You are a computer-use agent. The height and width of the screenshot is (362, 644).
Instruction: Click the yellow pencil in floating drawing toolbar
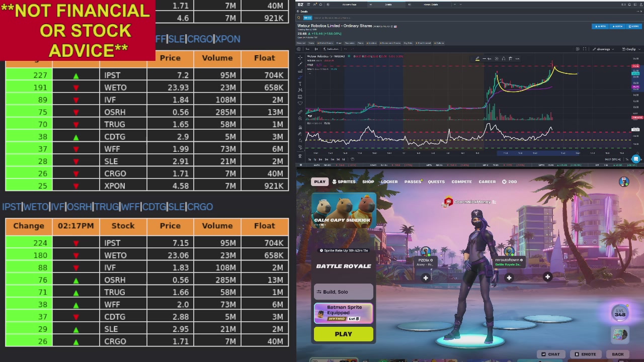pyautogui.click(x=477, y=59)
